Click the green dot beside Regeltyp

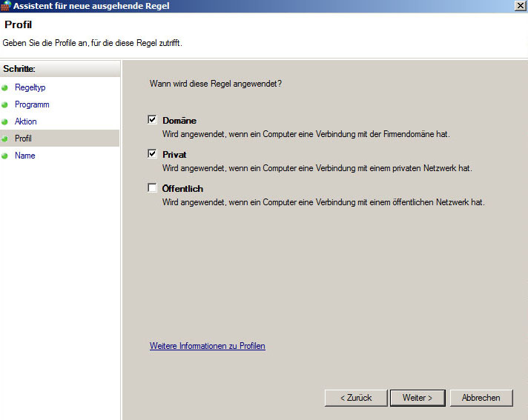click(5, 87)
